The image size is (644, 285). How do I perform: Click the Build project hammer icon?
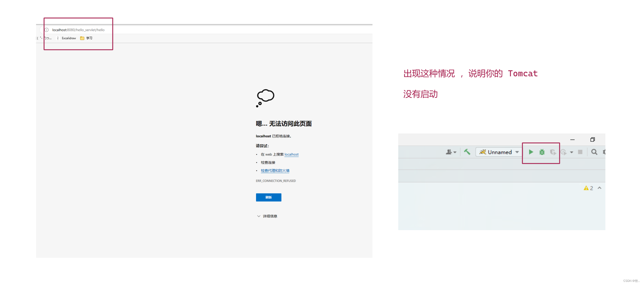click(467, 152)
